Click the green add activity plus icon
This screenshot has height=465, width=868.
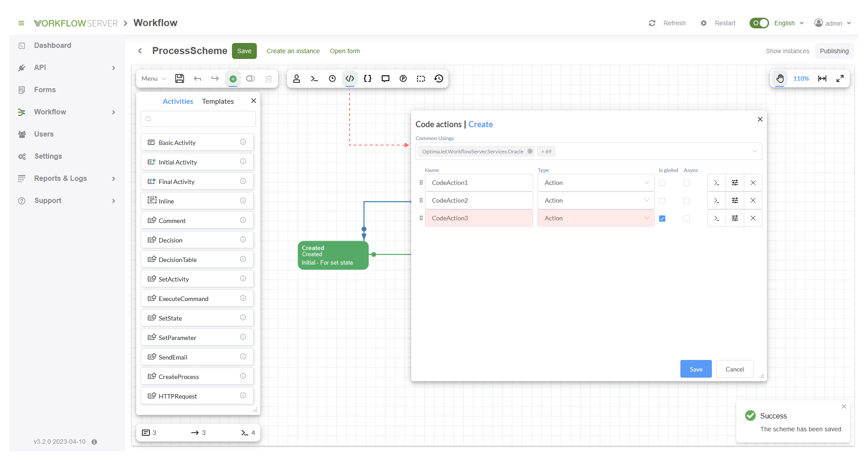click(233, 79)
